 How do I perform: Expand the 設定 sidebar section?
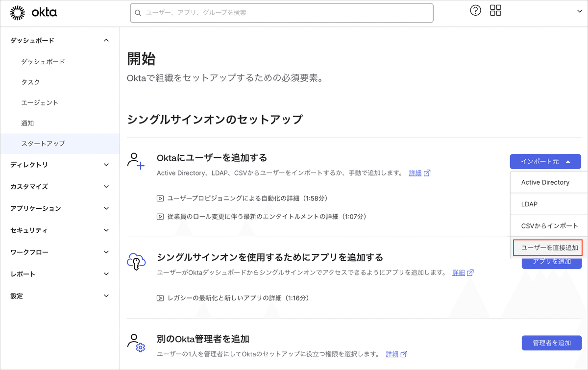click(x=60, y=296)
